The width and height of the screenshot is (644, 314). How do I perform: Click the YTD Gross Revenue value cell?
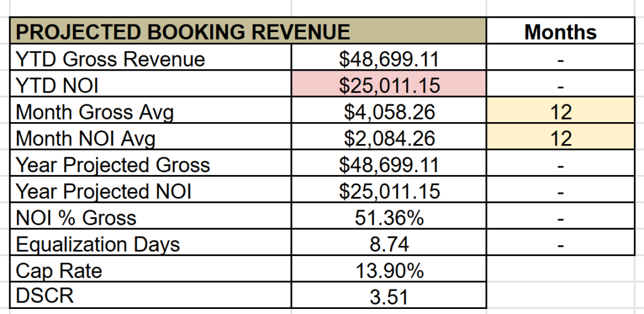click(x=389, y=60)
